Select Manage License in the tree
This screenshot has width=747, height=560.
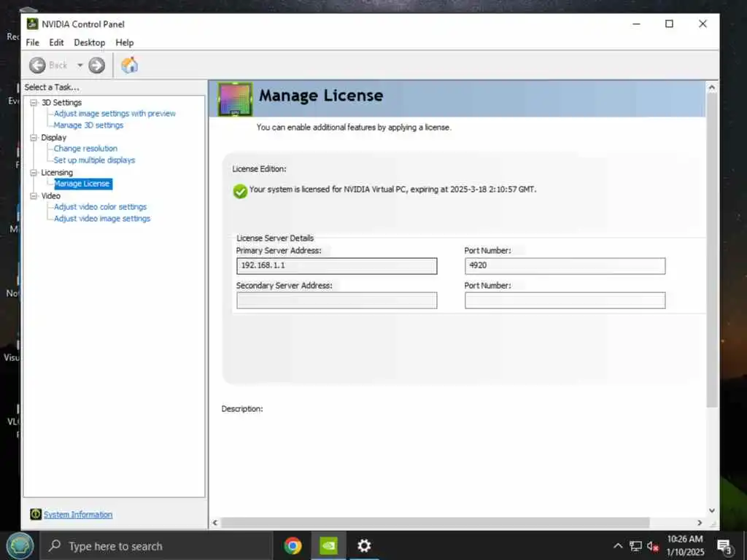coord(83,183)
